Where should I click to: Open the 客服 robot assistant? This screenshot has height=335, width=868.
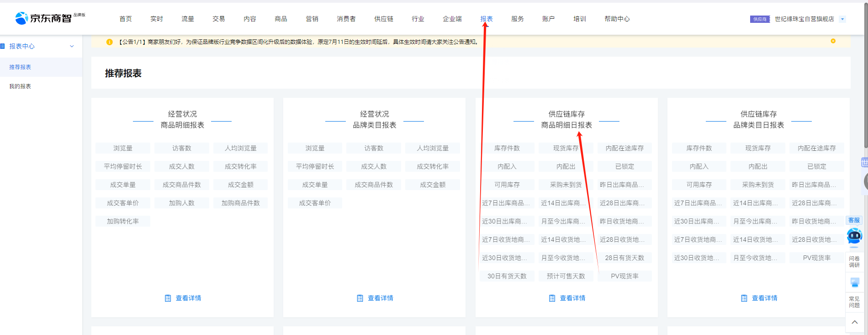tap(854, 236)
